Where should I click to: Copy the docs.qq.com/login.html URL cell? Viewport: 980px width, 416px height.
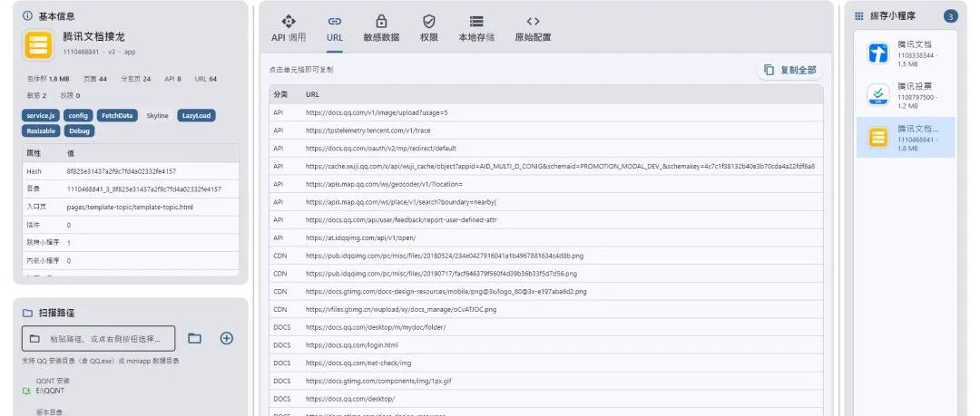(352, 344)
